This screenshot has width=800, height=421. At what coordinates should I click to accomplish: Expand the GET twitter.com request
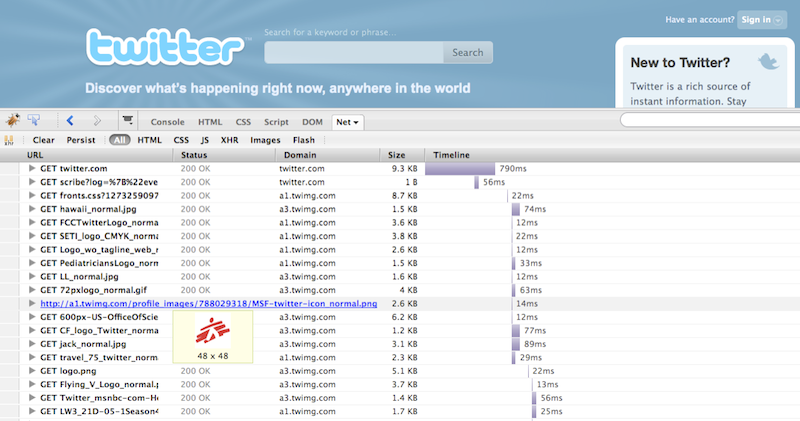click(x=32, y=168)
